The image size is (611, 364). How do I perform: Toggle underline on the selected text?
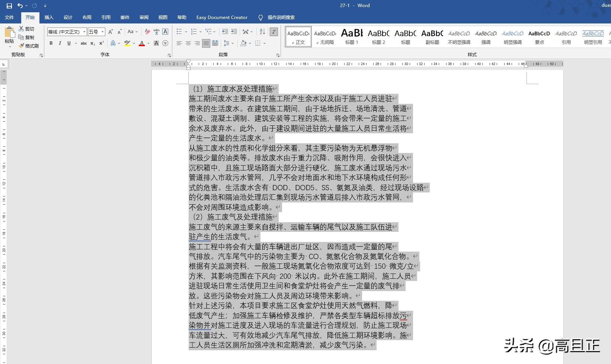pyautogui.click(x=69, y=44)
